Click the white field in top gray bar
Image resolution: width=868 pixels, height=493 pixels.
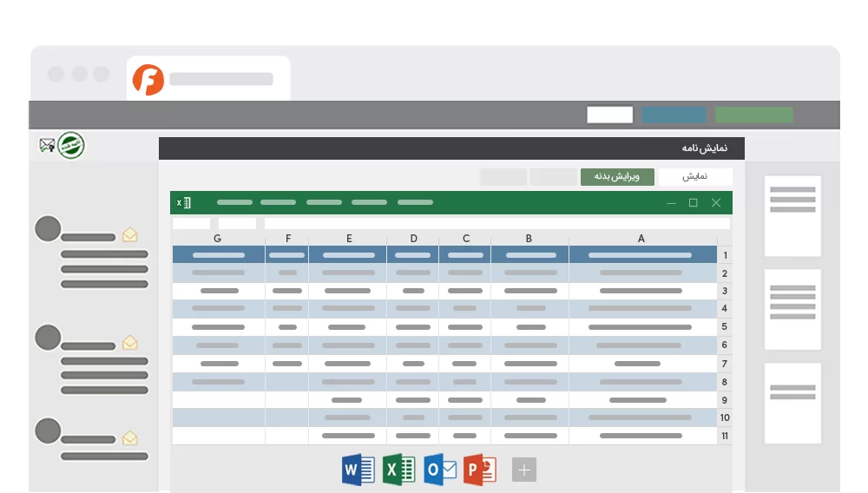click(609, 115)
